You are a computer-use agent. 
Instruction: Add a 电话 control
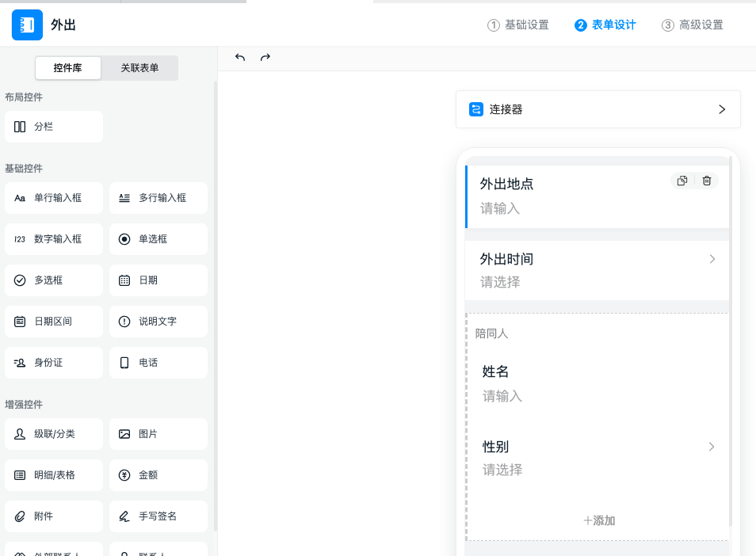click(x=158, y=363)
